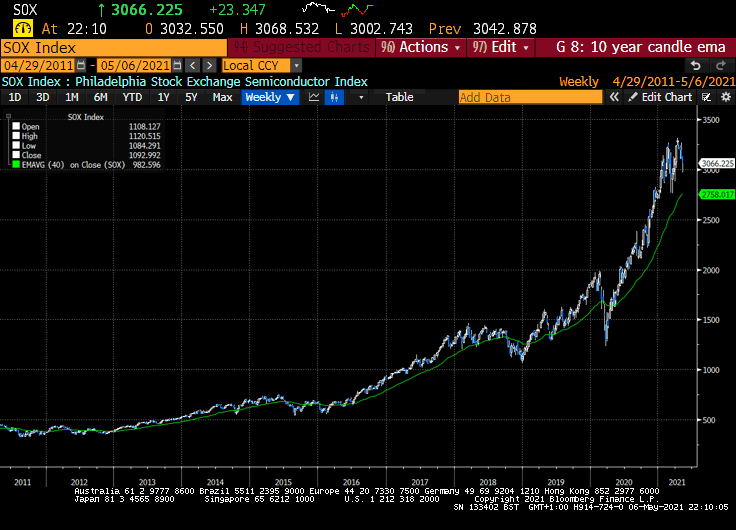736x530 pixels.
Task: Select the 6M range tab
Action: tap(100, 97)
